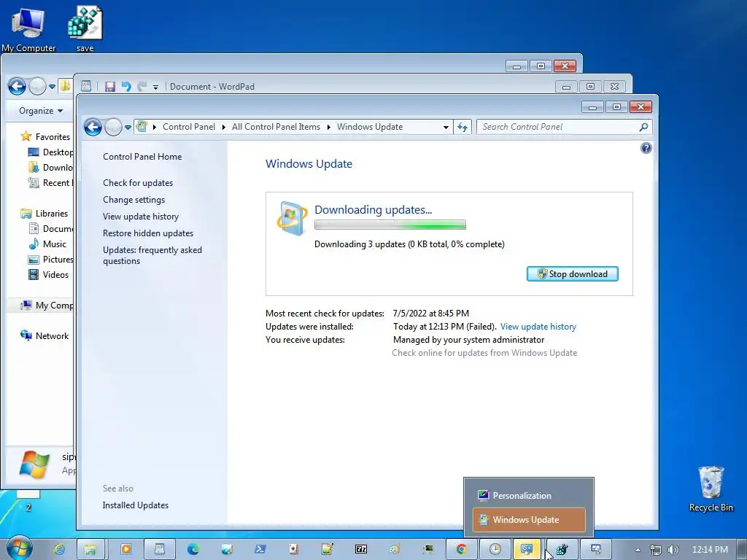Image resolution: width=747 pixels, height=560 pixels.
Task: Select Music in Explorer navigation pane
Action: (x=54, y=244)
